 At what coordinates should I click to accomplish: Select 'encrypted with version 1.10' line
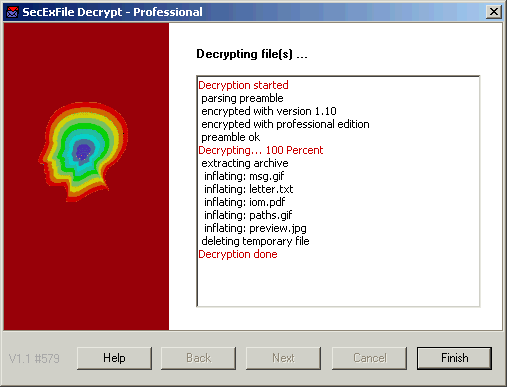point(269,111)
